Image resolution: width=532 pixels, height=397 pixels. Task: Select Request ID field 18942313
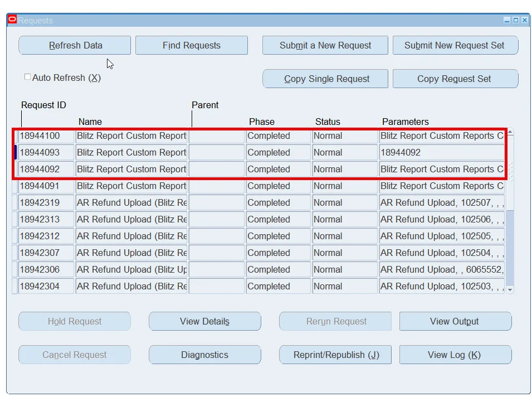(46, 219)
